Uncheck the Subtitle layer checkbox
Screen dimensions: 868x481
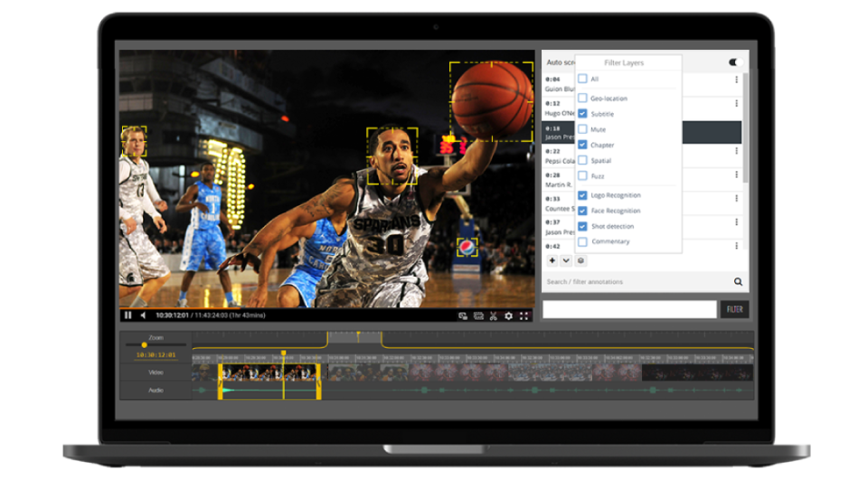tap(582, 114)
